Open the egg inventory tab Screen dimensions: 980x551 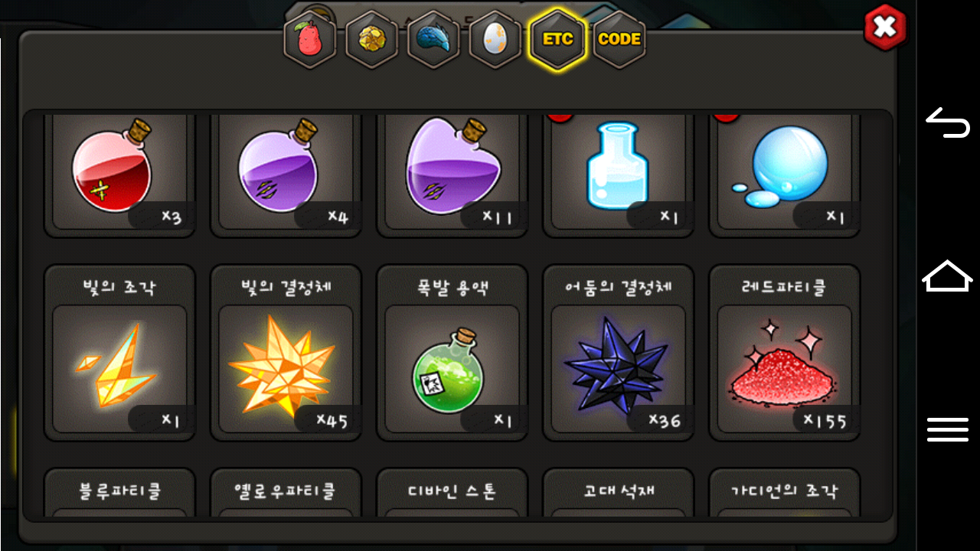pos(495,40)
